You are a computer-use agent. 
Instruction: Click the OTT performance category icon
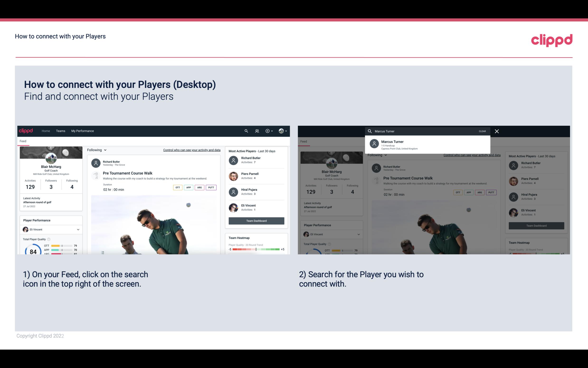(176, 187)
